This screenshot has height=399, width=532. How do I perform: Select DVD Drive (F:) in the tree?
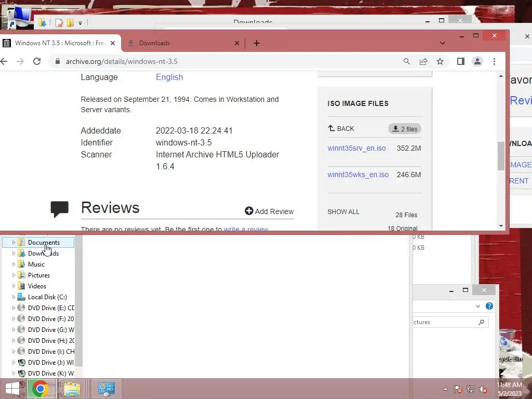click(51, 318)
